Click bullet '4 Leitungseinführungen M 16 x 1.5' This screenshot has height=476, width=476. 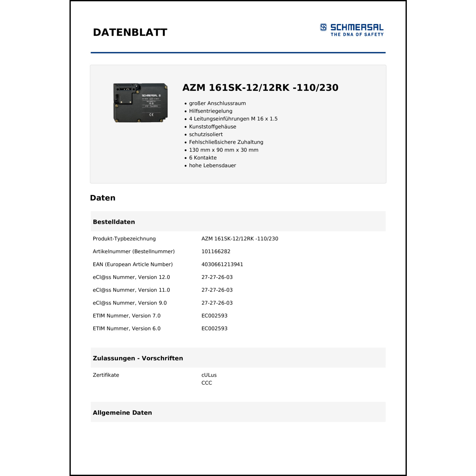coord(233,119)
